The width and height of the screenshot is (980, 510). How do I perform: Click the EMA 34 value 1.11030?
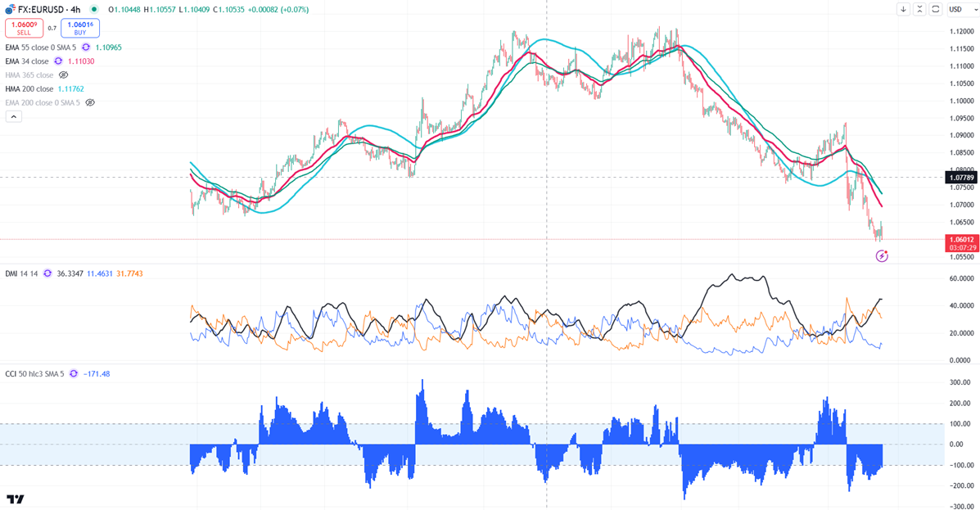(81, 61)
